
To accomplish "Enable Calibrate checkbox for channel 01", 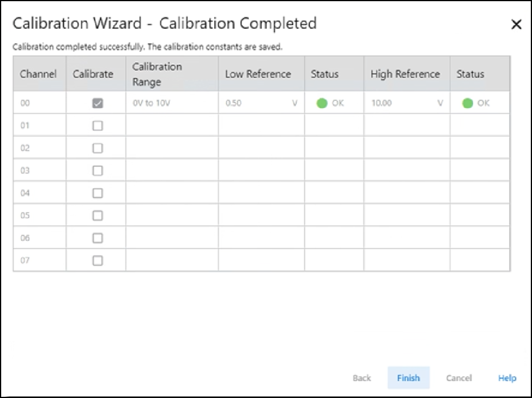I will point(98,126).
